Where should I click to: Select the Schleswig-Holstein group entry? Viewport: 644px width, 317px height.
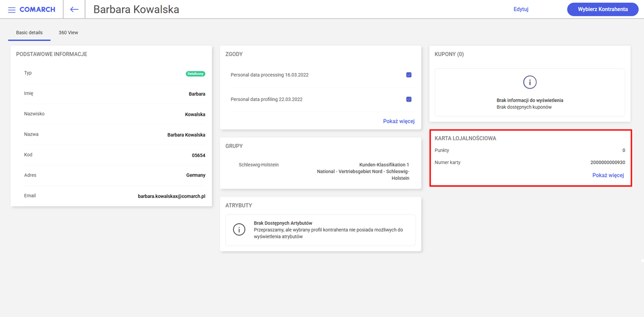[259, 165]
